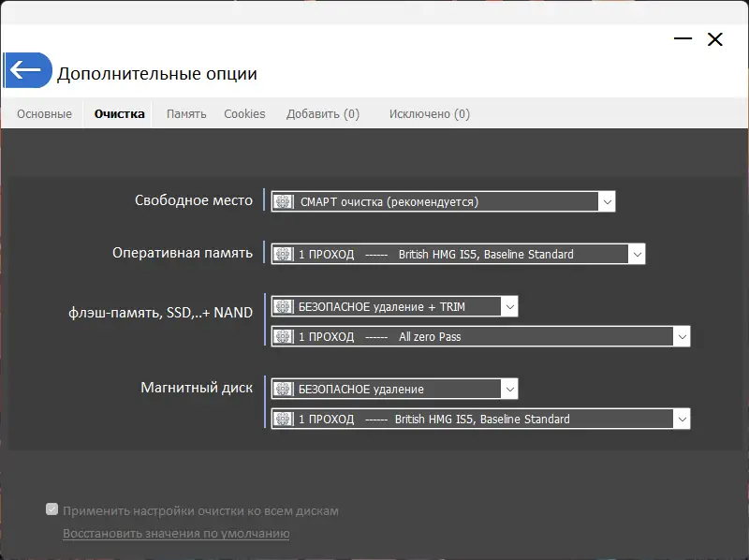The width and height of the screenshot is (749, 560).
Task: Select the Очистка tab
Action: coord(120,114)
